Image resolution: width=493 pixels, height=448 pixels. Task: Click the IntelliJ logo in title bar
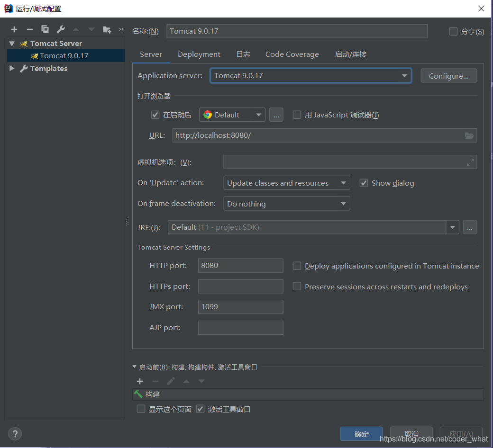[8, 9]
